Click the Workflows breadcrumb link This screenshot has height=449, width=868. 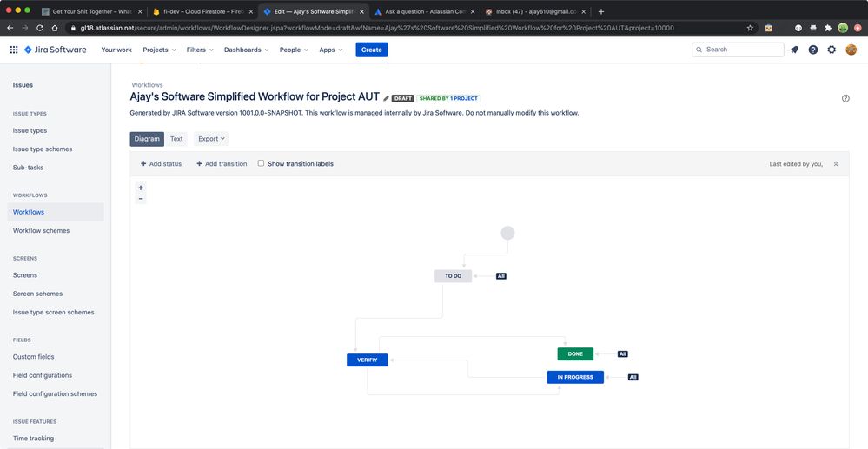(147, 85)
